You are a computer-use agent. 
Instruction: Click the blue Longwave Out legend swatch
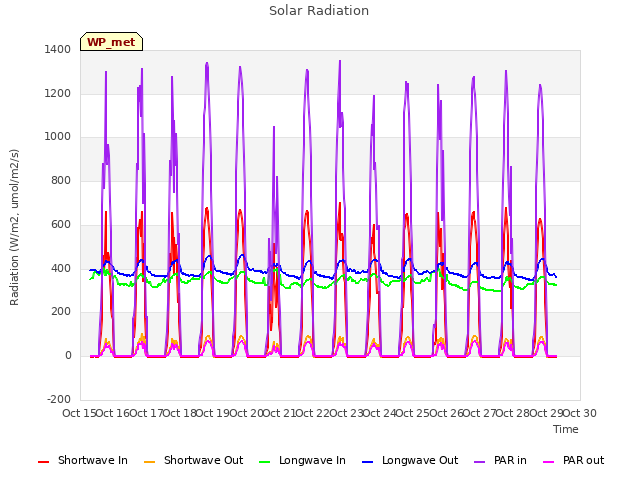[368, 462]
